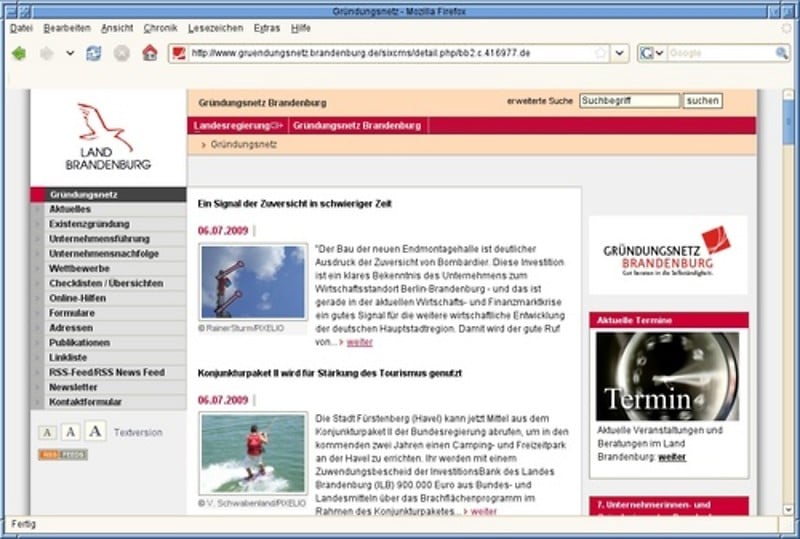Click the Land Brandenburg eagle logo
Viewport: 800px width, 539px height.
(x=108, y=136)
